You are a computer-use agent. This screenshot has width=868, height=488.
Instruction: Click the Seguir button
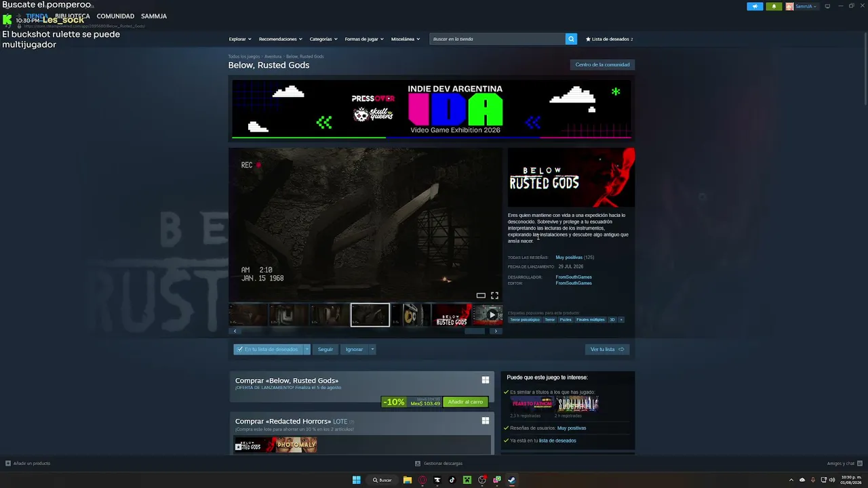(x=325, y=350)
